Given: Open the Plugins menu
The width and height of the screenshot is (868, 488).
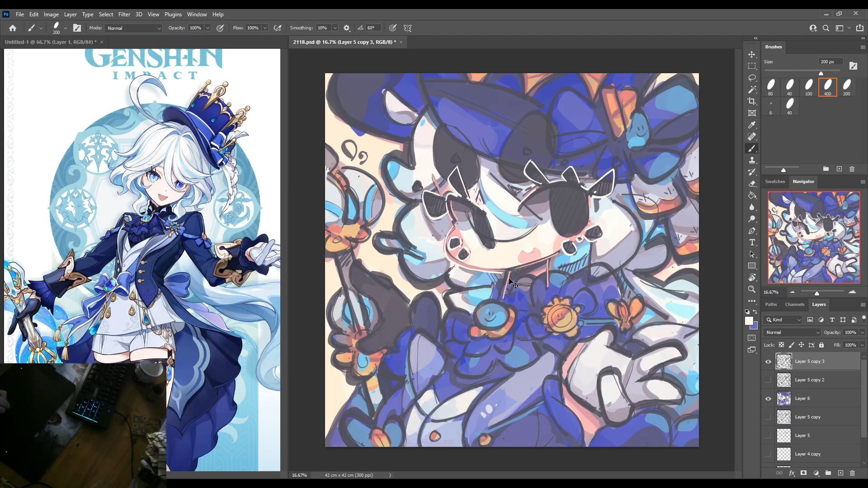Looking at the screenshot, I should point(173,14).
